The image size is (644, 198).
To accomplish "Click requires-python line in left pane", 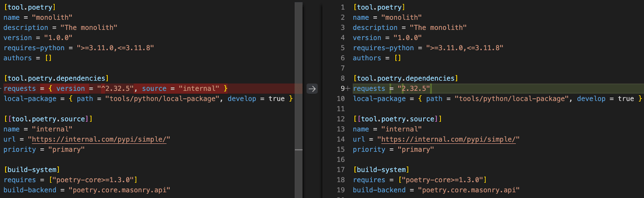I will tap(79, 48).
